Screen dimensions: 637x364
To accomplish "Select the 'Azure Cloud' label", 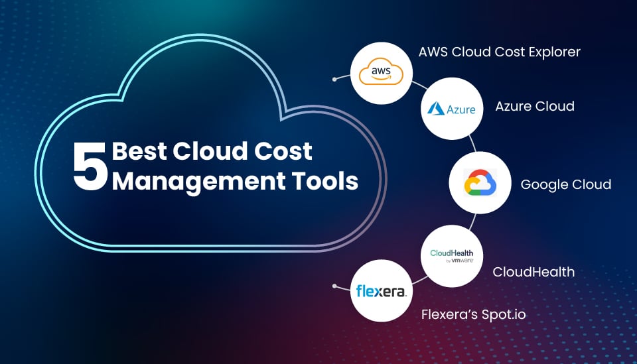I will coord(535,106).
